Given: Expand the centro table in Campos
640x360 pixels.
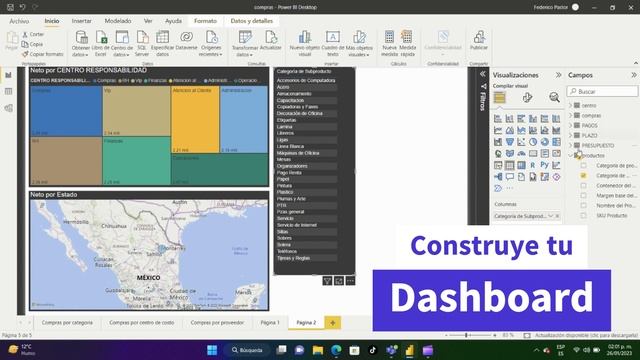Looking at the screenshot, I should pos(571,105).
